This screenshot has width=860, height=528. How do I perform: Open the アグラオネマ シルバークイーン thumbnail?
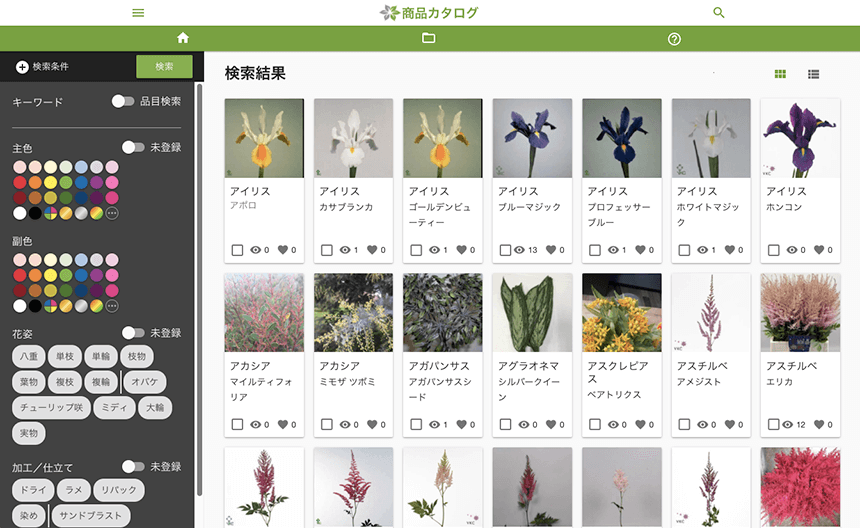[x=532, y=313]
